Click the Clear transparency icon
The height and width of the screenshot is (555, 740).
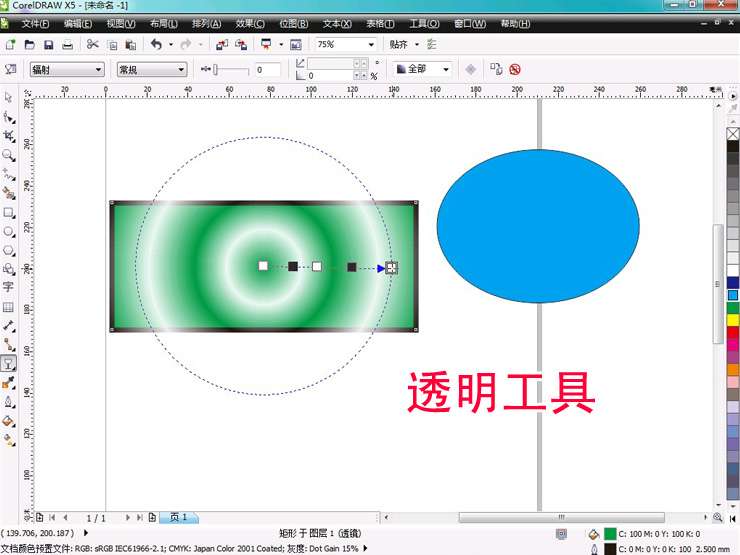(515, 69)
